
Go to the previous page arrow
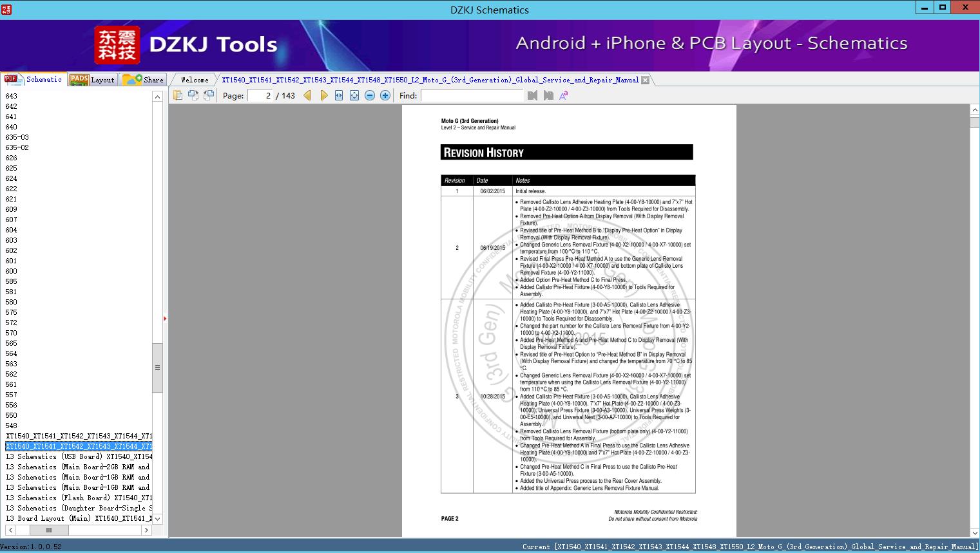307,95
